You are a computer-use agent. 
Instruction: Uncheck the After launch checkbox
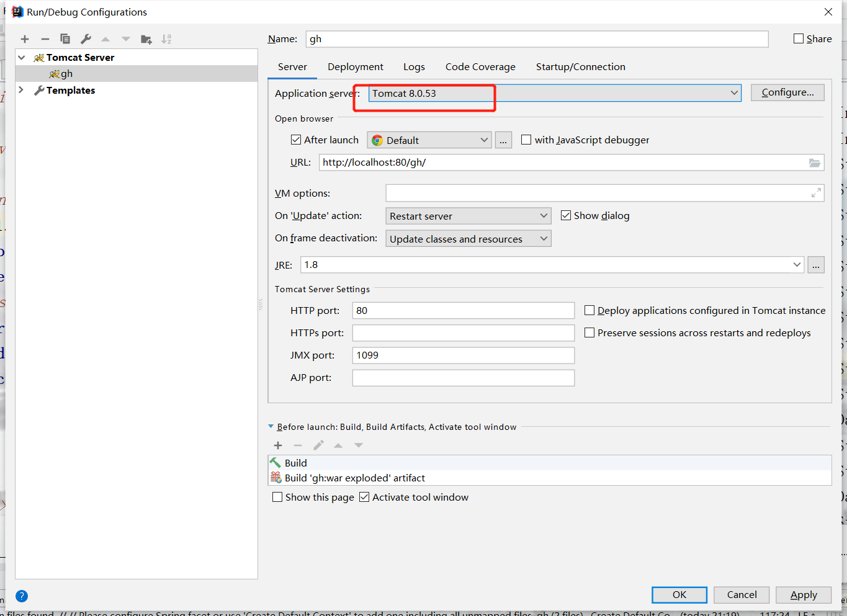(296, 140)
